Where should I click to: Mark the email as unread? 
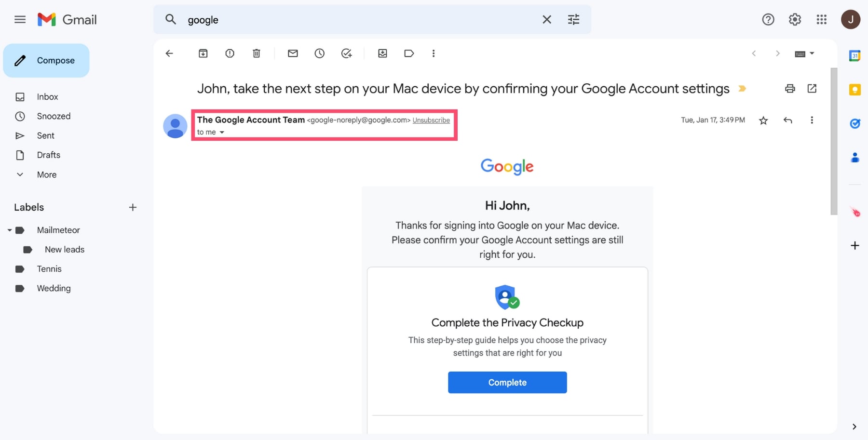[x=293, y=53]
